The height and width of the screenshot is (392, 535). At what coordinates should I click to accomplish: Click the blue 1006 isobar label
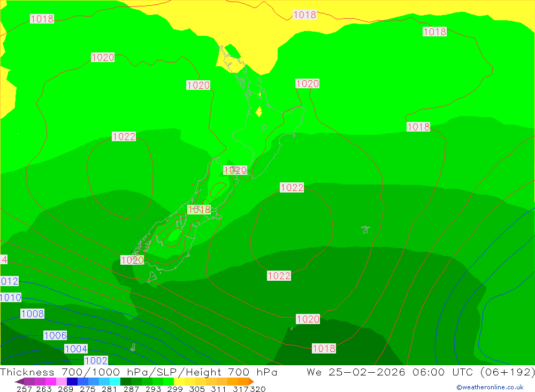[x=55, y=335]
